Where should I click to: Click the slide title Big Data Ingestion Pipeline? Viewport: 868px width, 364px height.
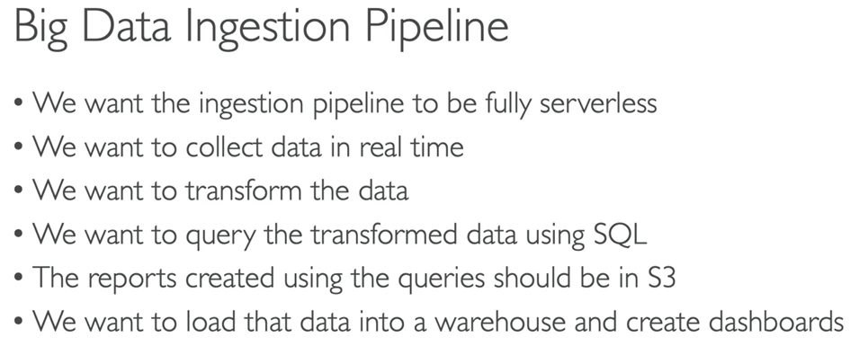(261, 28)
